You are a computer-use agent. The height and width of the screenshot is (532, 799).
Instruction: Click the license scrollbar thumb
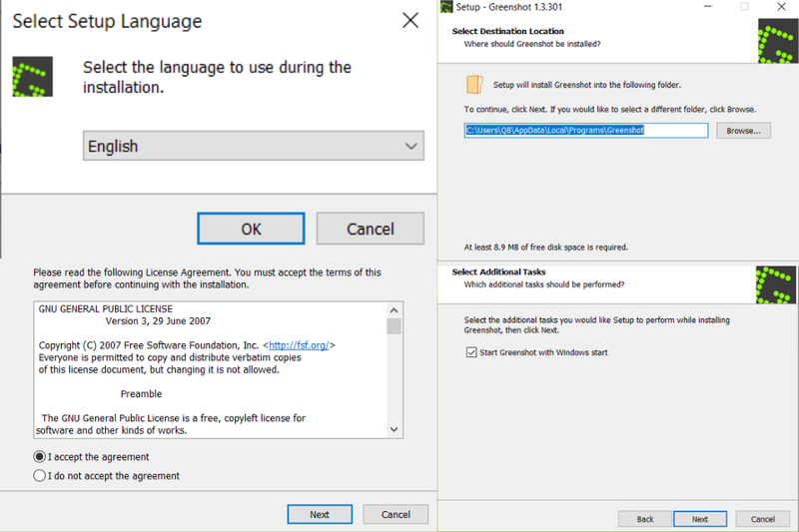394,325
